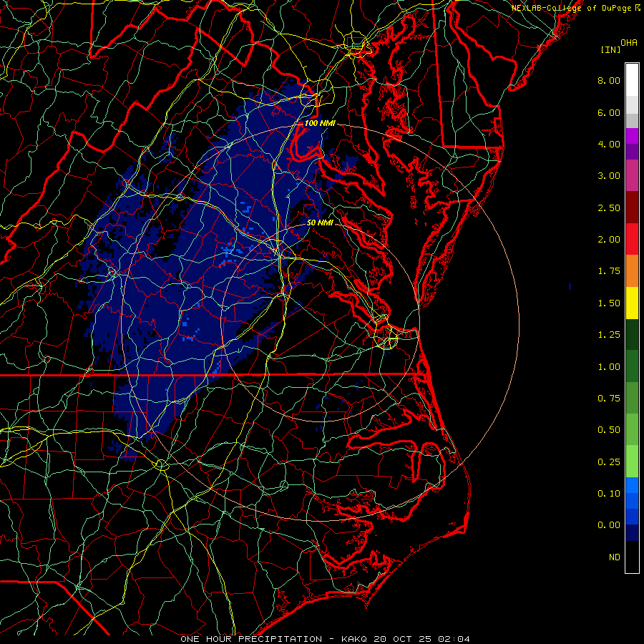Pick the dark red swatch below 2.50
The width and height of the screenshot is (644, 644).
pyautogui.click(x=632, y=208)
